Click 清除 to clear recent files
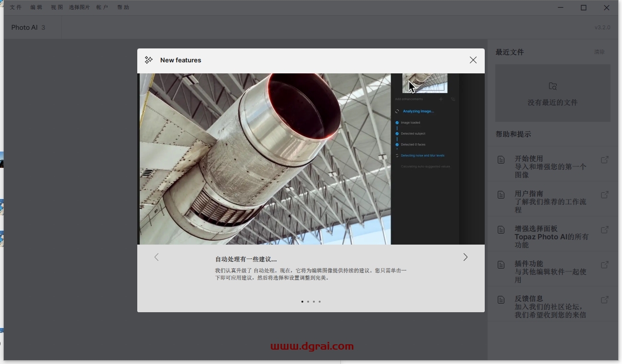The image size is (622, 364). (599, 52)
